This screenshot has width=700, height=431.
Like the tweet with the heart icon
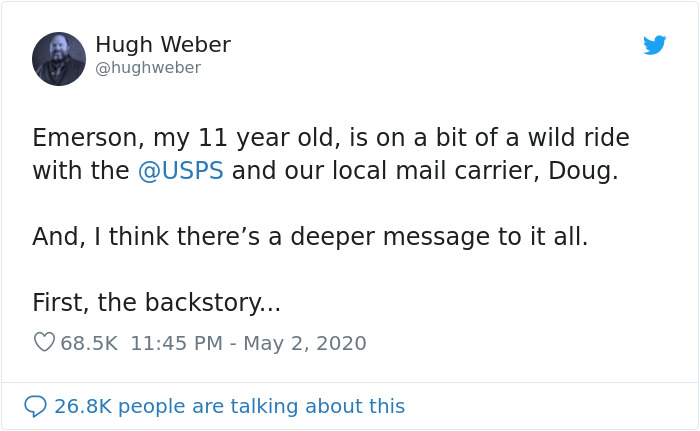coord(44,343)
